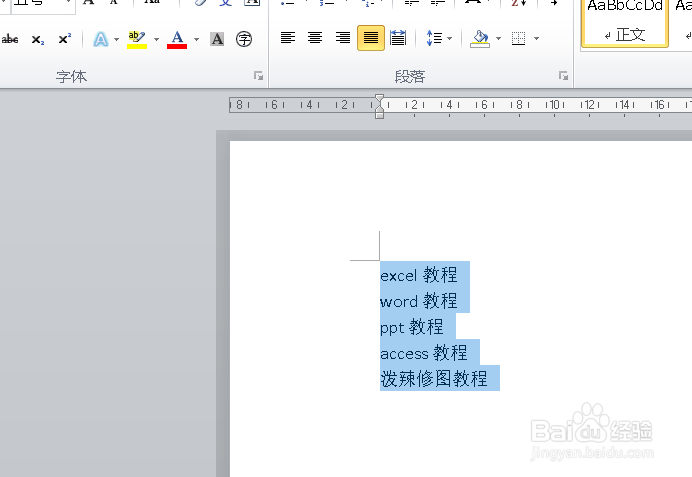The height and width of the screenshot is (477, 692).
Task: Open the 字体 font dialog launcher
Action: tap(259, 76)
